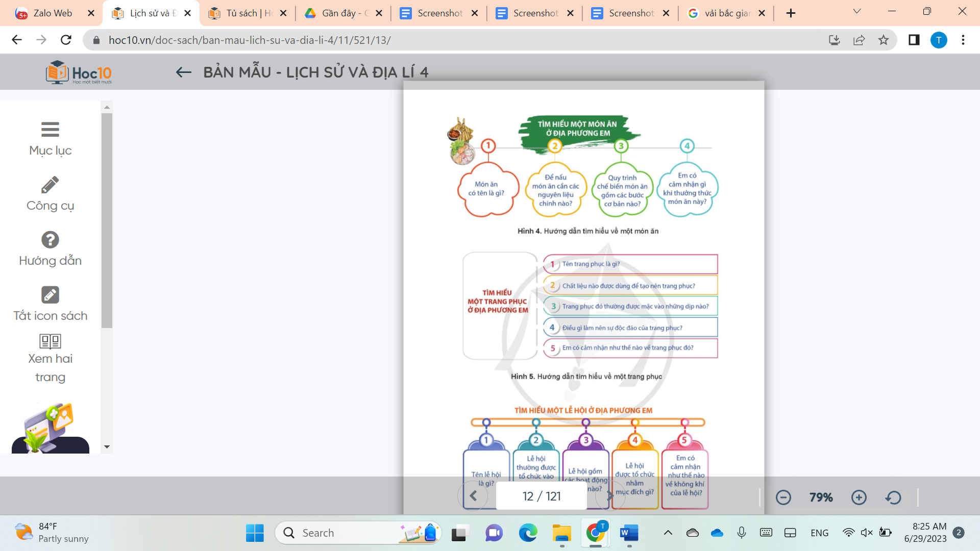Switch to the Tủ sách tab

pyautogui.click(x=245, y=13)
